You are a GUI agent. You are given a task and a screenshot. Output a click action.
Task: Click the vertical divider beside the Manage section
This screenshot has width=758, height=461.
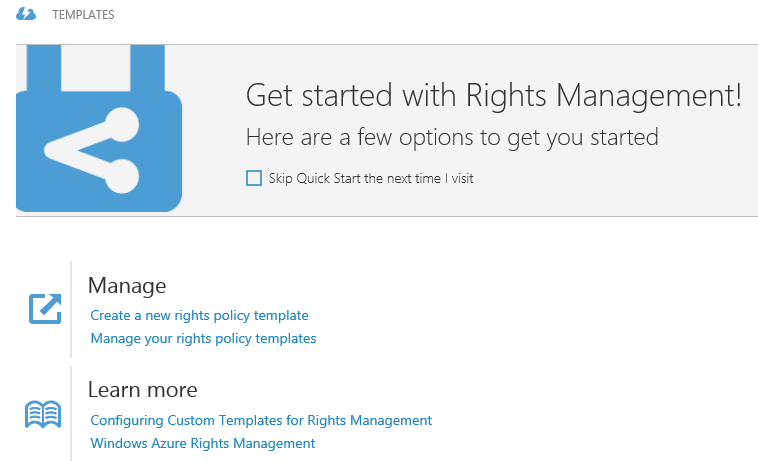point(71,309)
